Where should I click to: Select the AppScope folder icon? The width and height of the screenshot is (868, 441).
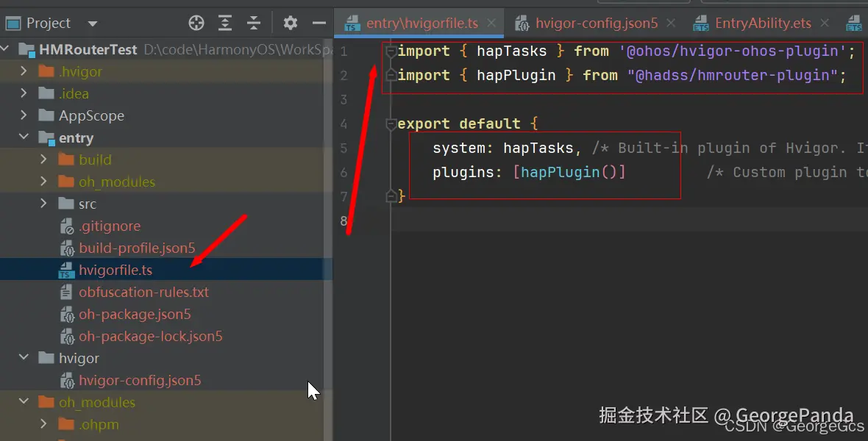point(46,115)
